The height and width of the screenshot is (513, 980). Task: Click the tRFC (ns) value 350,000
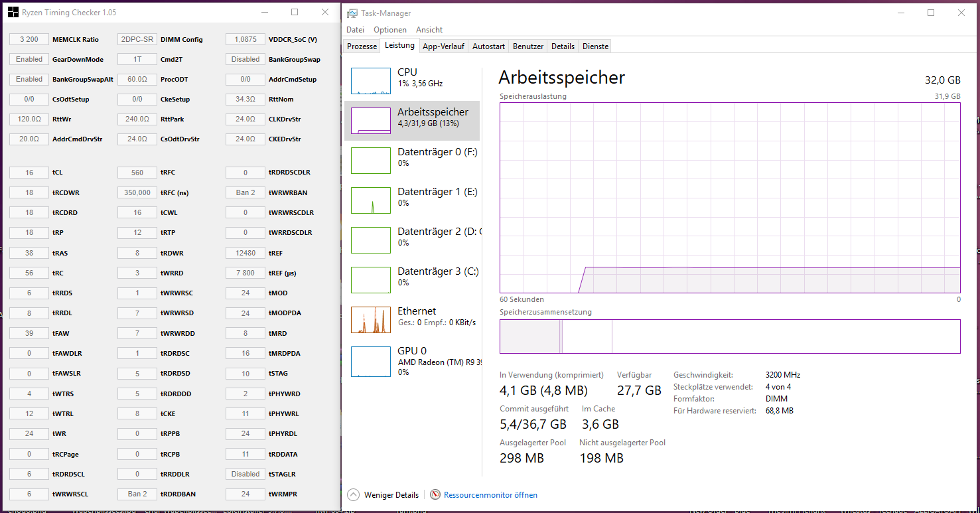click(x=137, y=192)
